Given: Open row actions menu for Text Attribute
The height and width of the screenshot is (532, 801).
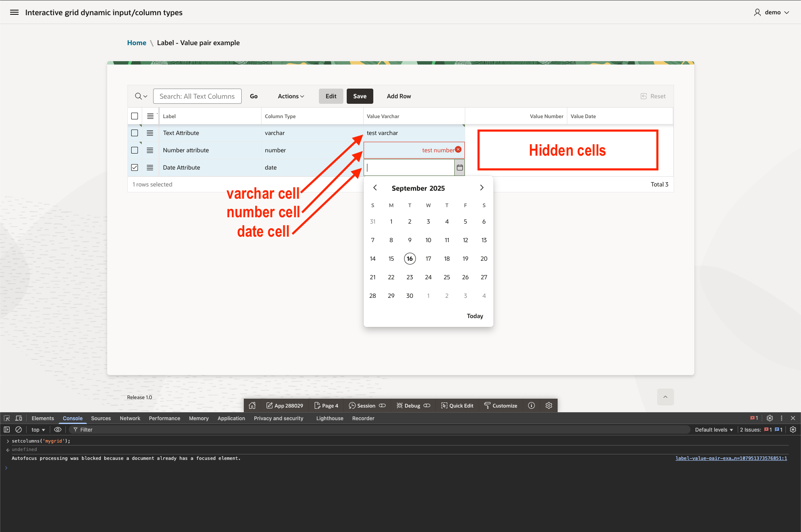Looking at the screenshot, I should coord(150,133).
